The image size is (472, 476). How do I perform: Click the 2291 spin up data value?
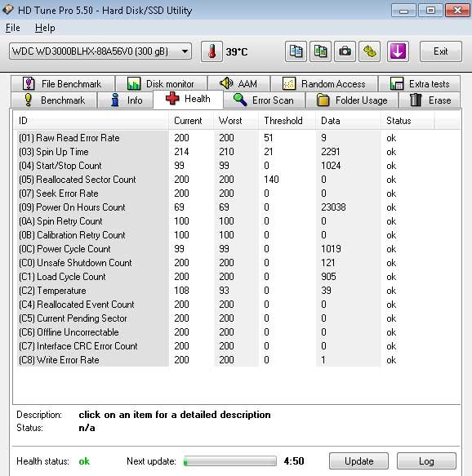tap(331, 152)
